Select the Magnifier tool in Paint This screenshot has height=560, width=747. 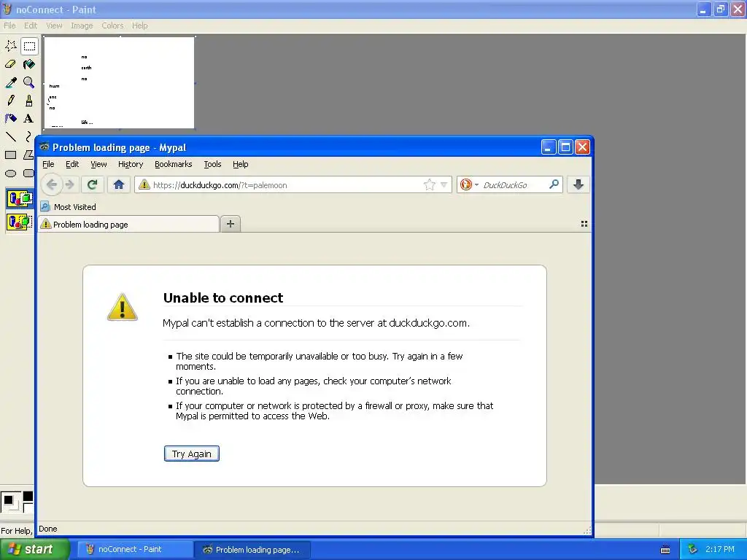[x=29, y=82]
